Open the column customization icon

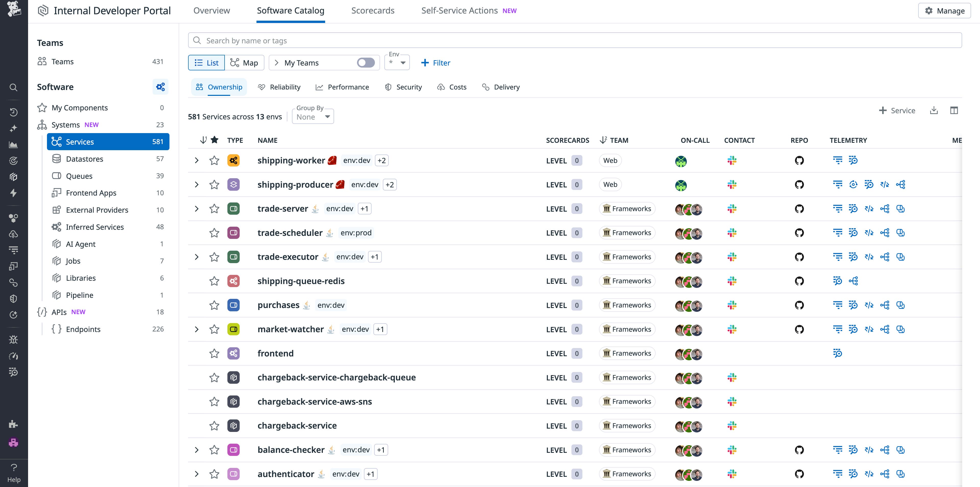point(955,110)
